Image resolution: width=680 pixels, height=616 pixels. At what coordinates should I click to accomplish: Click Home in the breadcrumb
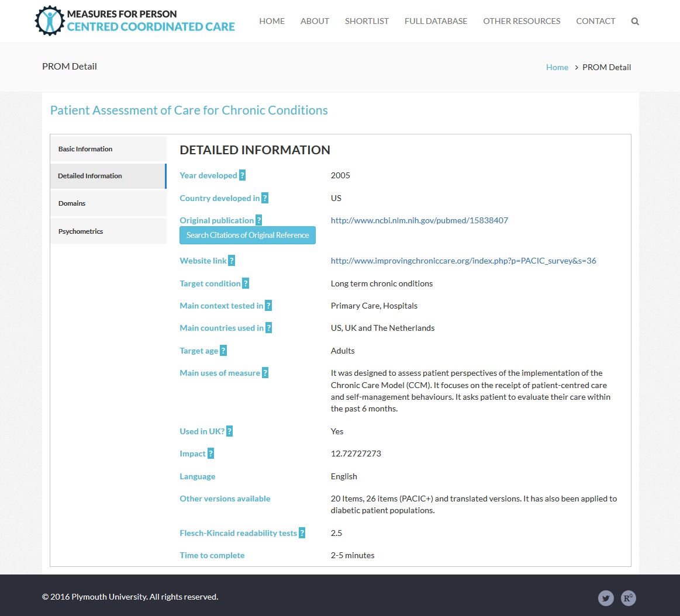[x=557, y=67]
